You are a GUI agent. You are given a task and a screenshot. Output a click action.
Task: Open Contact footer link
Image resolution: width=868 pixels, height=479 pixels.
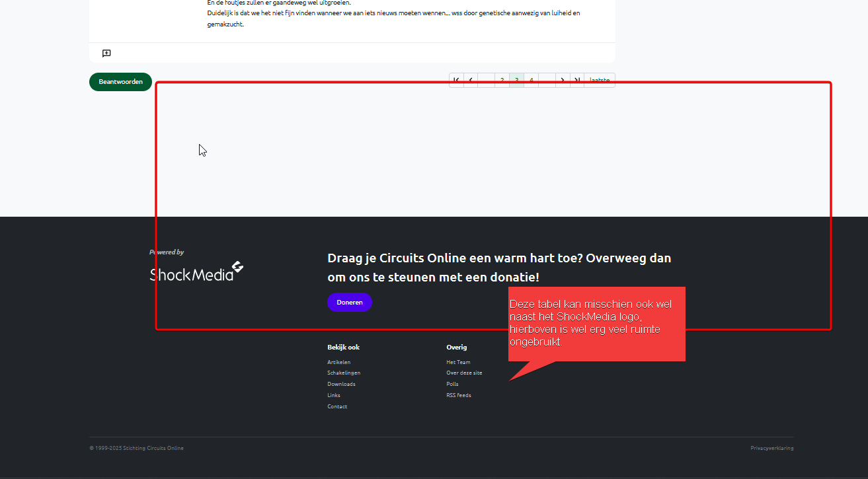point(337,406)
